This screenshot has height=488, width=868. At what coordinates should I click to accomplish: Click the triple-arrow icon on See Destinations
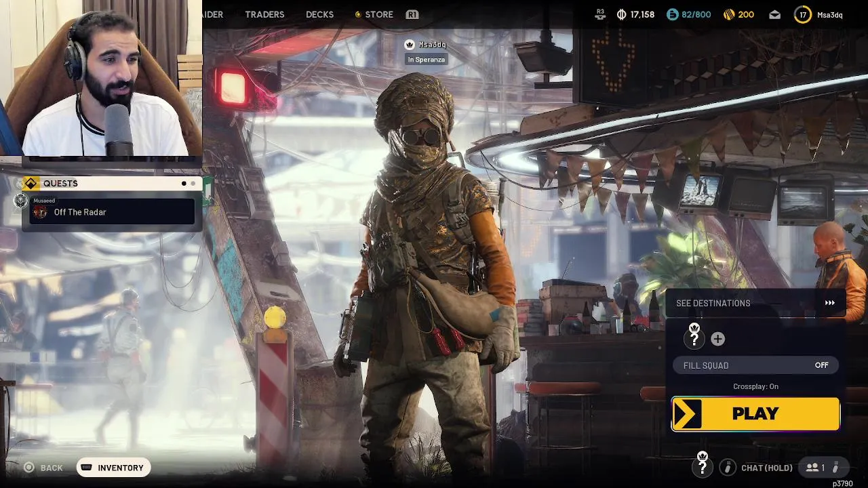coord(829,303)
